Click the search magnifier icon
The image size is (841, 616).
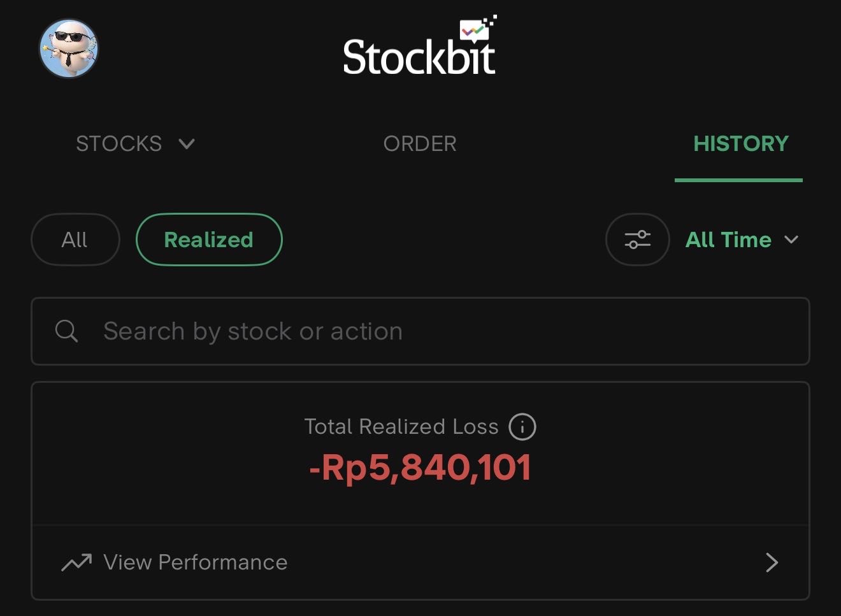tap(66, 331)
